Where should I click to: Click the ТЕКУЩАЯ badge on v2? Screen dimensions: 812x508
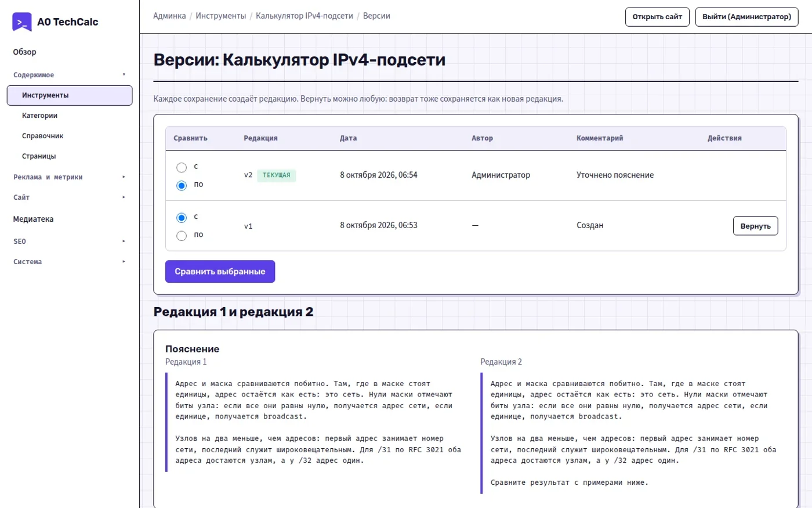pyautogui.click(x=277, y=175)
